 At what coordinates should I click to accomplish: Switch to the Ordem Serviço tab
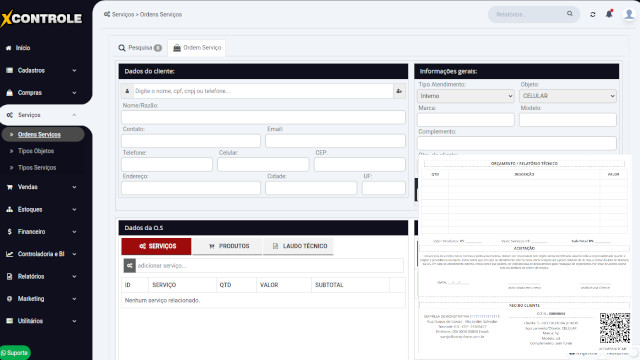tap(197, 48)
